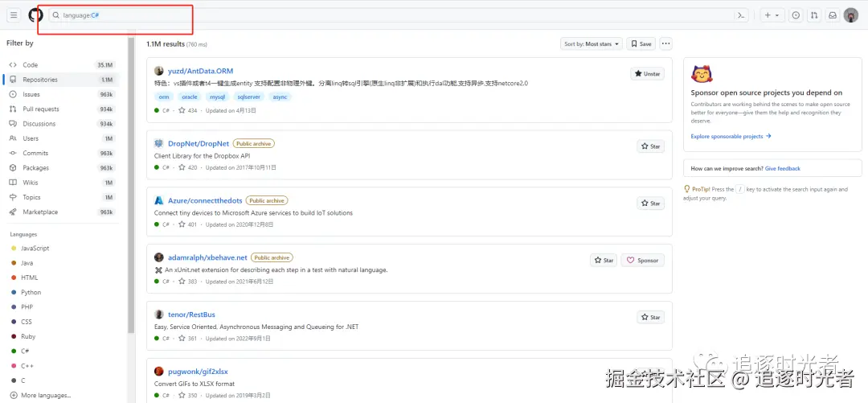Screen dimensions: 868x403
Task: Filter results by Marketplace
Action: pyautogui.click(x=62, y=212)
